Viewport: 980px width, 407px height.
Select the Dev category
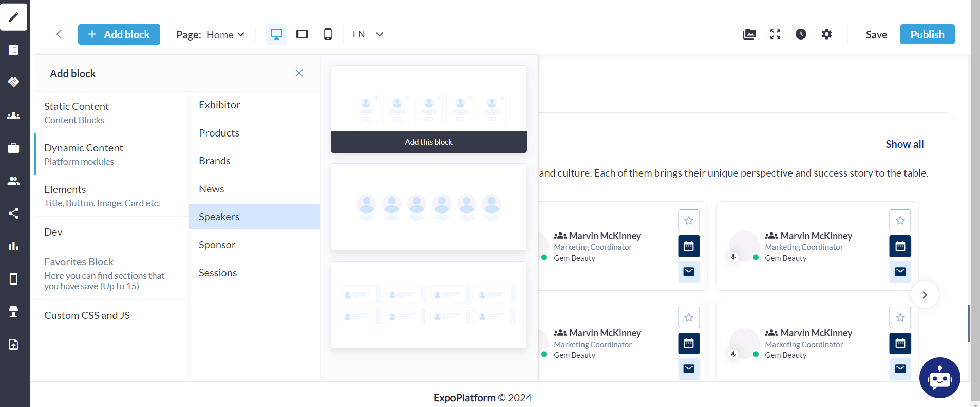[x=111, y=232]
